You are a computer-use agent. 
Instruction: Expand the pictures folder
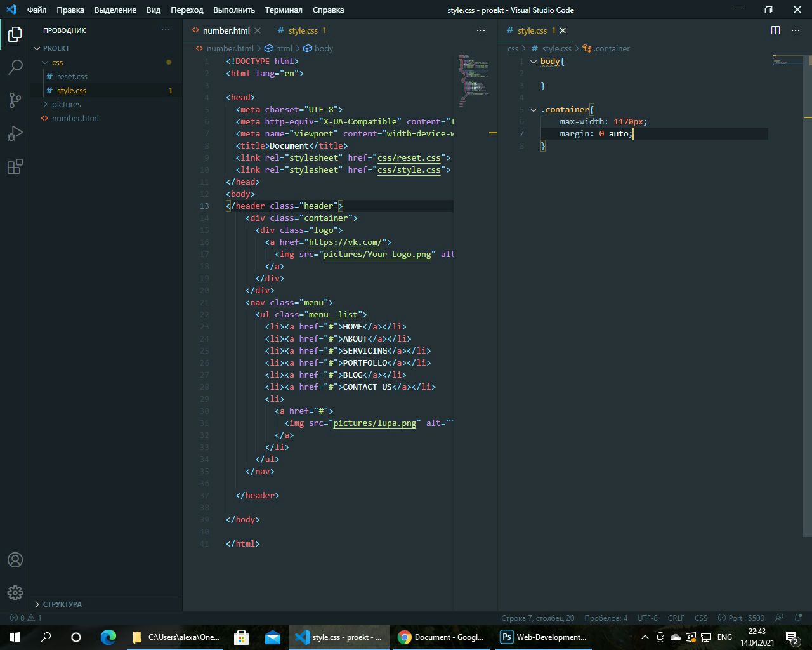[x=66, y=104]
